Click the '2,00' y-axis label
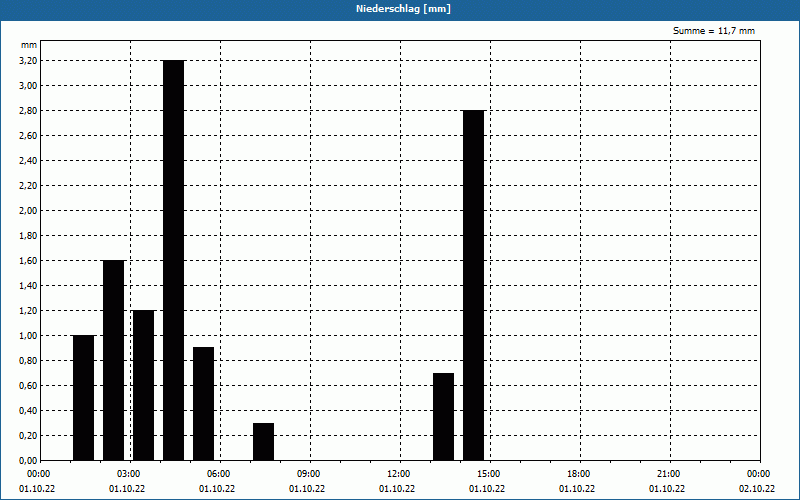This screenshot has height=500, width=800. (x=29, y=211)
